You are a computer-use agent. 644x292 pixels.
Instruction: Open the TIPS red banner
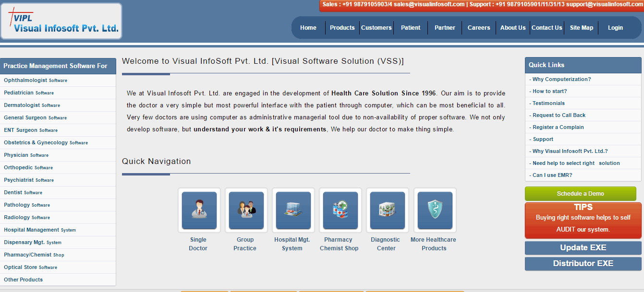click(x=583, y=220)
